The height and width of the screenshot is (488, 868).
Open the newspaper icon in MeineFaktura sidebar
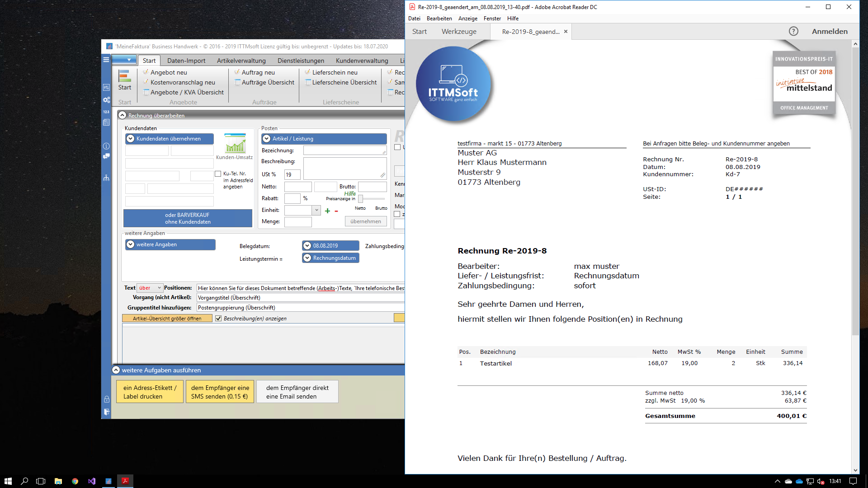(106, 122)
